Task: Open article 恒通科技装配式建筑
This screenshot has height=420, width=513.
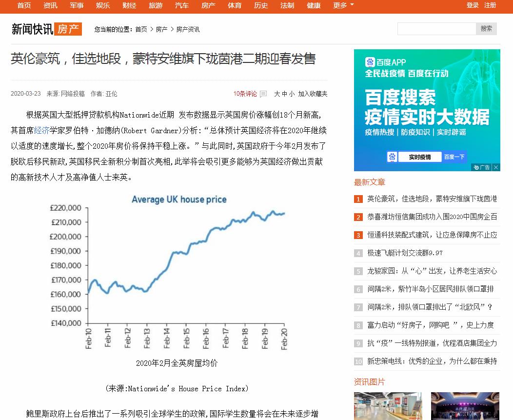Action: tap(432, 235)
